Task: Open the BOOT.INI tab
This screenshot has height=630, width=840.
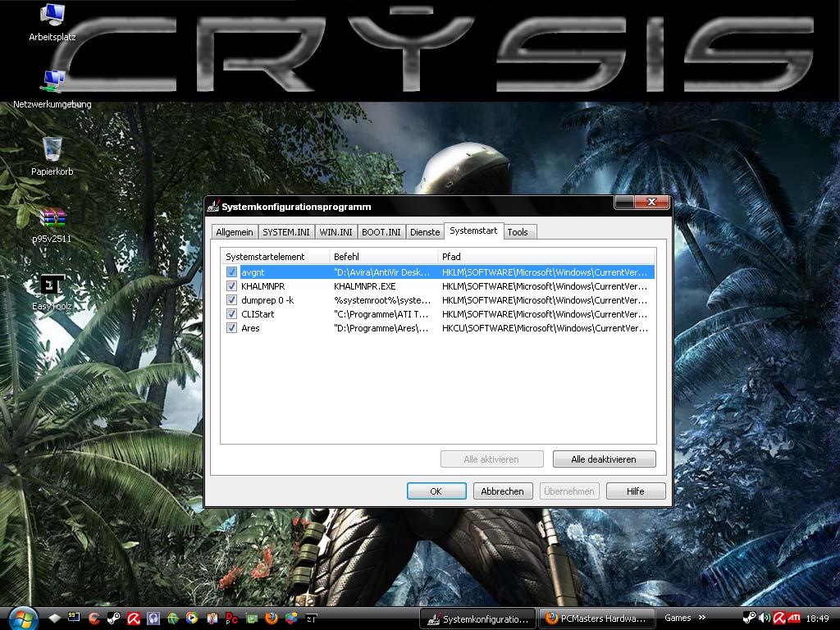Action: coord(381,232)
